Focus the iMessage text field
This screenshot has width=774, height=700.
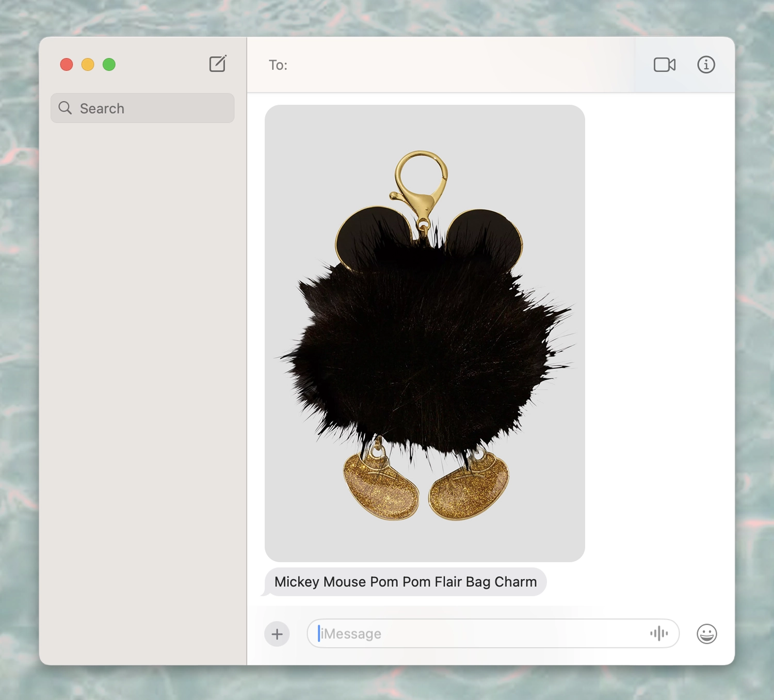(x=493, y=633)
